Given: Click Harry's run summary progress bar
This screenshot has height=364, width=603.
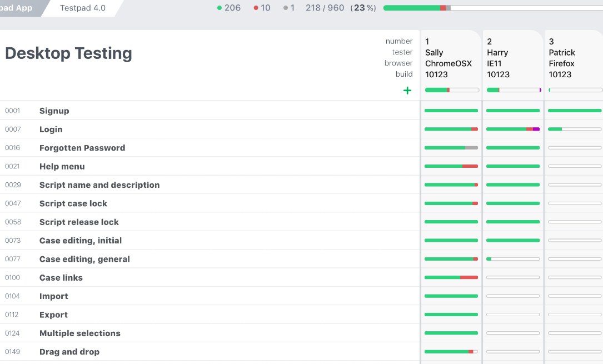Looking at the screenshot, I should (x=514, y=90).
